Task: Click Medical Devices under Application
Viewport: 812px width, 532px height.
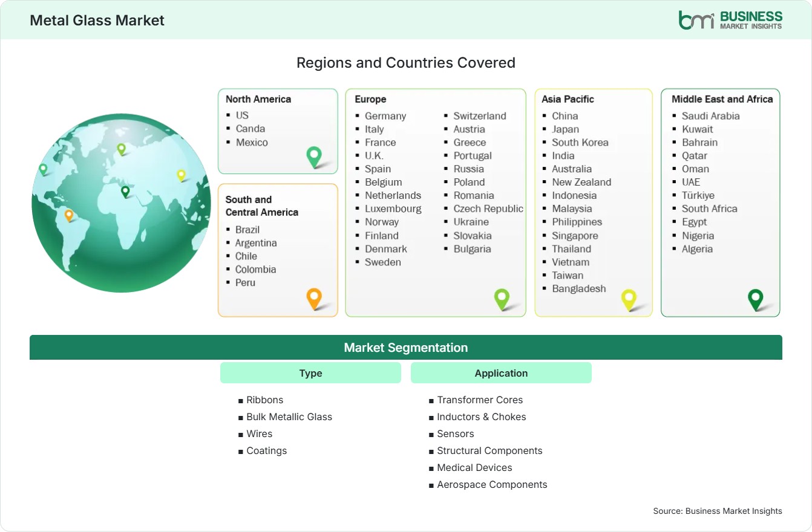Action: (474, 467)
